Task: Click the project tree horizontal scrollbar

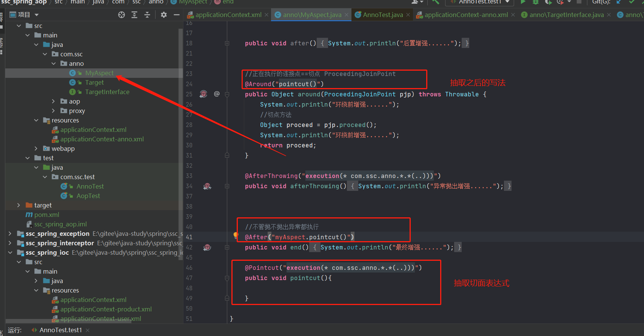Action: (68, 321)
